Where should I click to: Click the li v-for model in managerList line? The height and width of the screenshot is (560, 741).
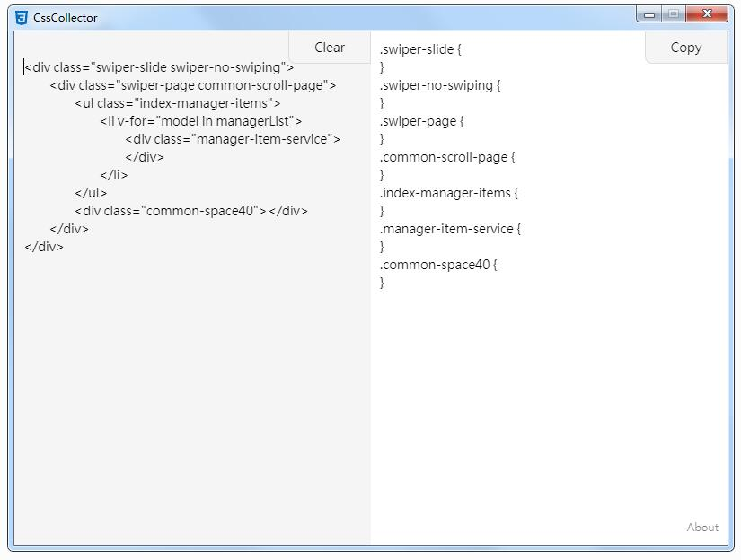click(201, 121)
